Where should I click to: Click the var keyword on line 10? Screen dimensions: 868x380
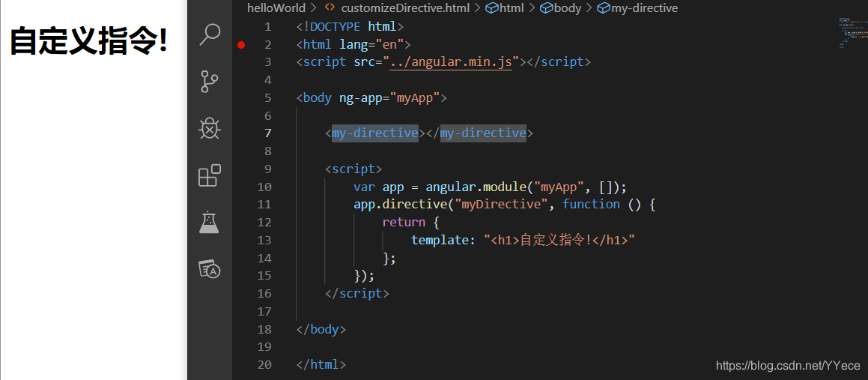(x=364, y=187)
